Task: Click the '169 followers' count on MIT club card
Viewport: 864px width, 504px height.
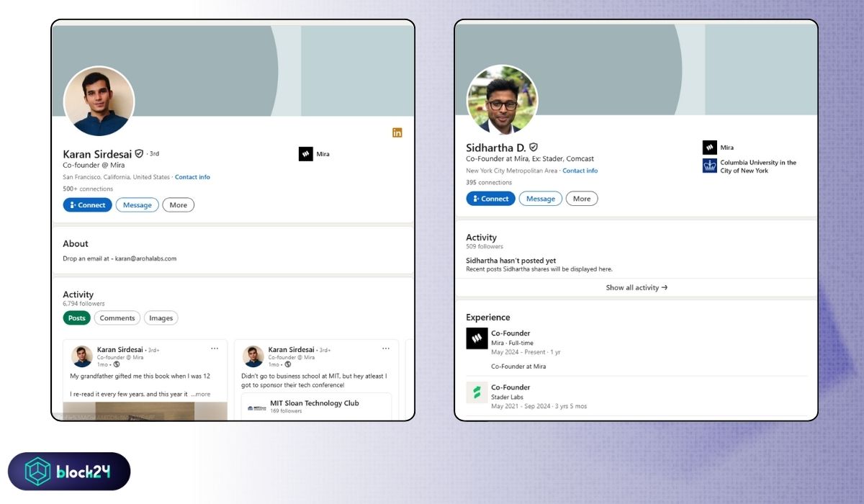Action: coord(286,411)
